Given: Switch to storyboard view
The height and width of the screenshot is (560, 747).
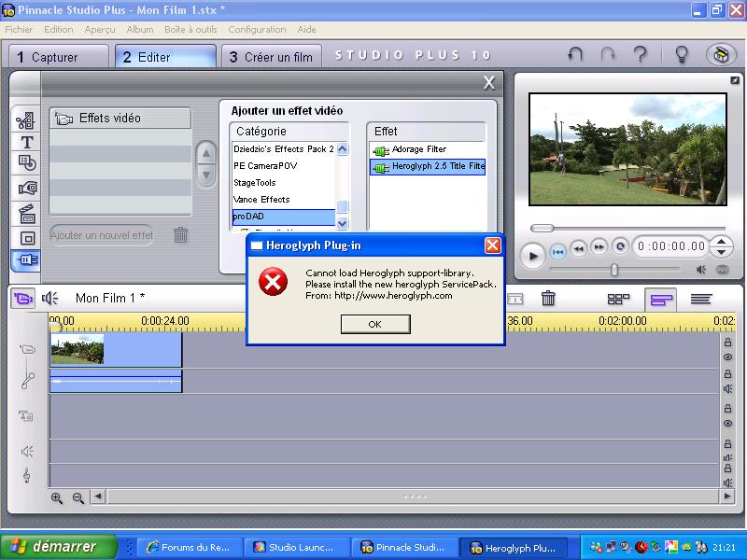Looking at the screenshot, I should click(x=618, y=299).
